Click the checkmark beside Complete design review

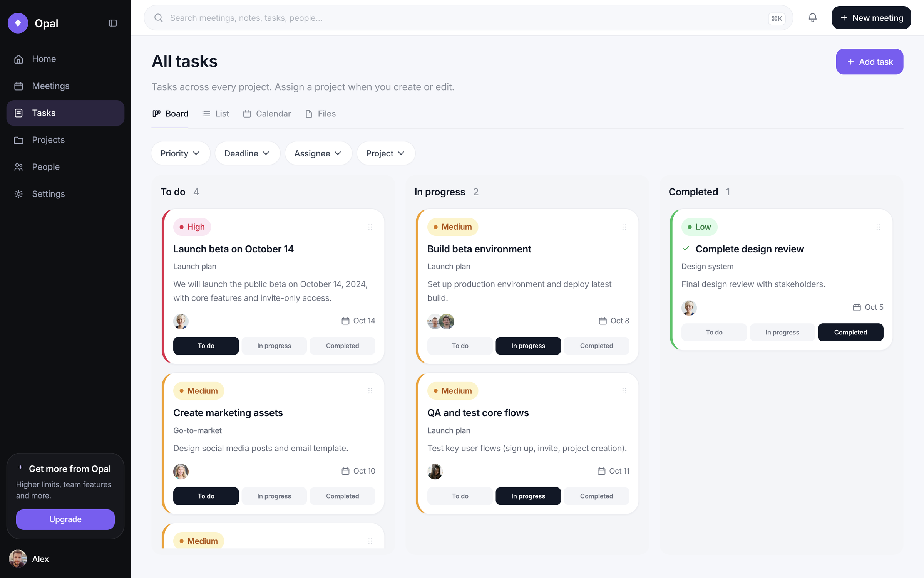pyautogui.click(x=686, y=249)
